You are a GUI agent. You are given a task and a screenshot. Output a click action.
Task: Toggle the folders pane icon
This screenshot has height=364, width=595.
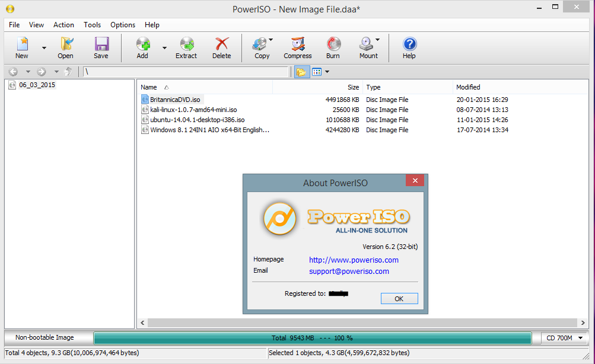tap(302, 72)
